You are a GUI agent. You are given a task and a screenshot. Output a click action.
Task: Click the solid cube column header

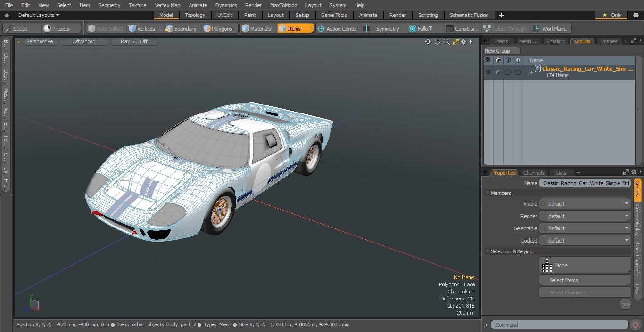[x=518, y=60]
